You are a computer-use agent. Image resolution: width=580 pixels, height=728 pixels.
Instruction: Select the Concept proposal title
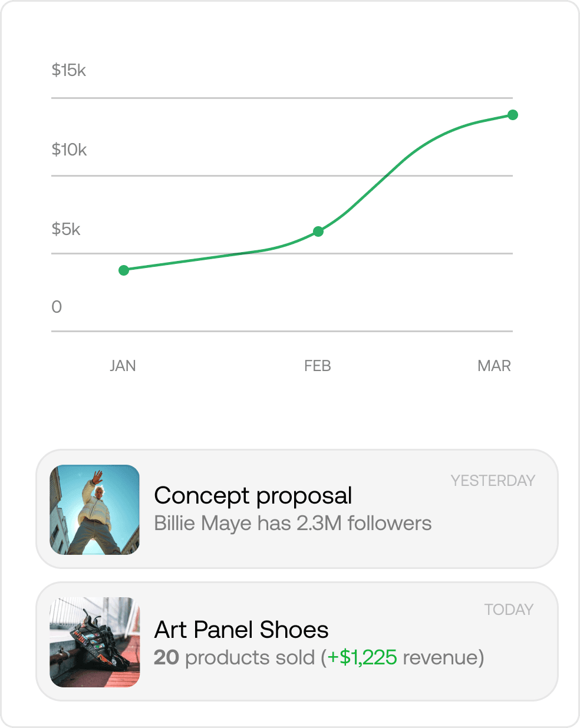pyautogui.click(x=253, y=496)
